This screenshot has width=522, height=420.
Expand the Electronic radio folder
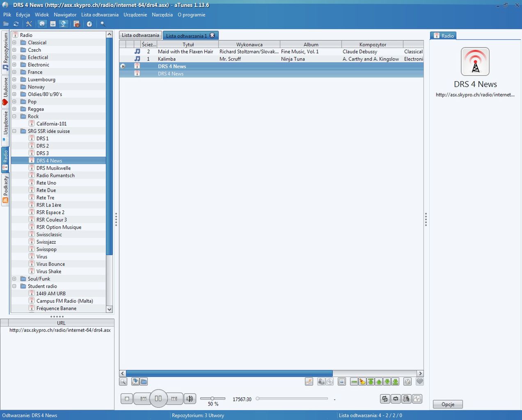[x=14, y=65]
